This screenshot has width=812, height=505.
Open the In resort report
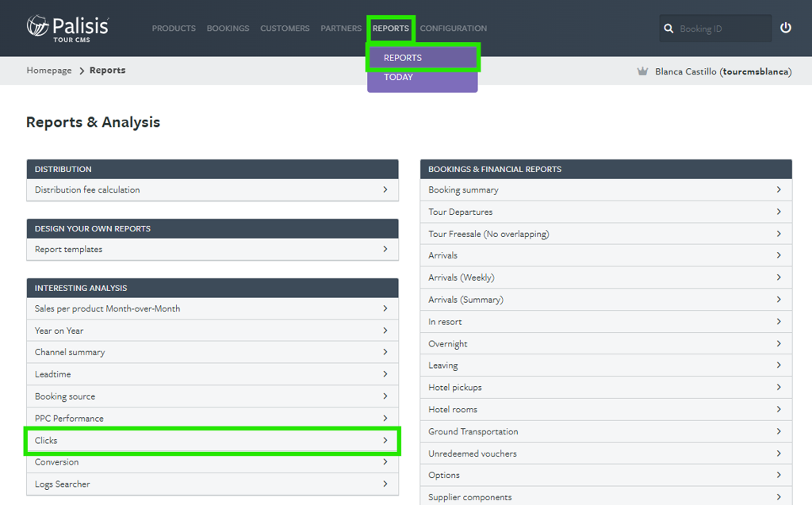tap(606, 322)
